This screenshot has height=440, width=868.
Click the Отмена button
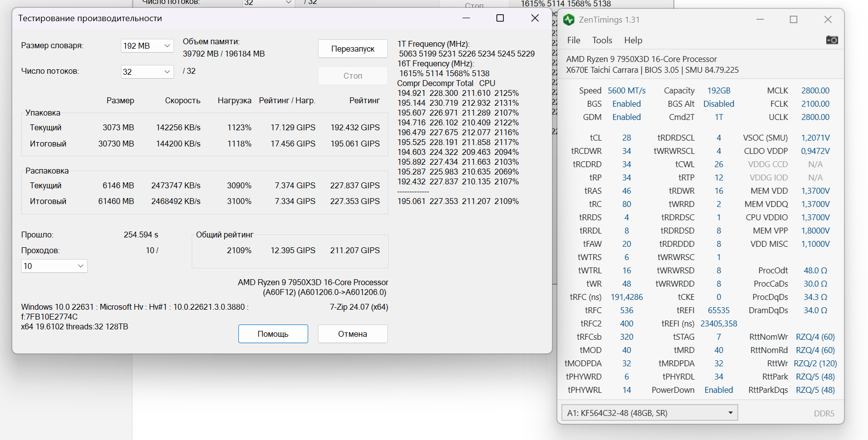coord(352,334)
